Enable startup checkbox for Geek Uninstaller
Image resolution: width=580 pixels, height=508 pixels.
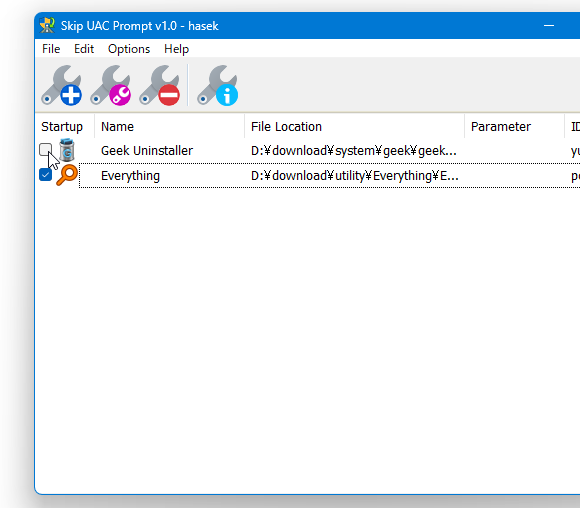pos(45,150)
